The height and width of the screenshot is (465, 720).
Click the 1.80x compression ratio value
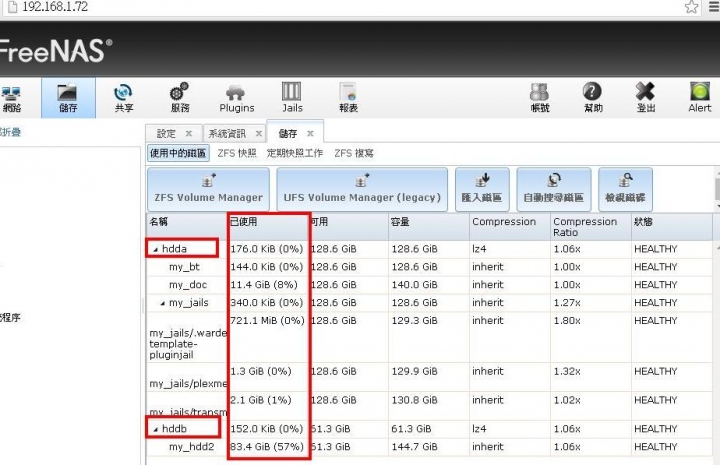[567, 320]
